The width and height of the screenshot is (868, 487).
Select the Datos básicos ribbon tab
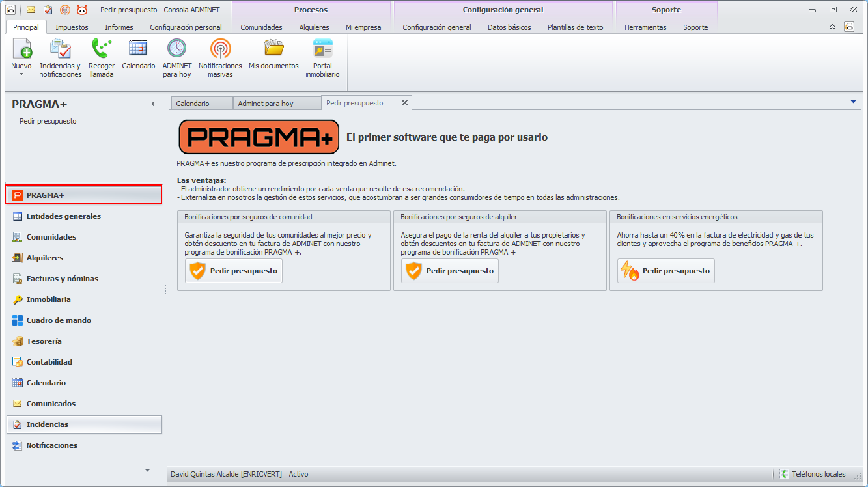[x=509, y=27]
